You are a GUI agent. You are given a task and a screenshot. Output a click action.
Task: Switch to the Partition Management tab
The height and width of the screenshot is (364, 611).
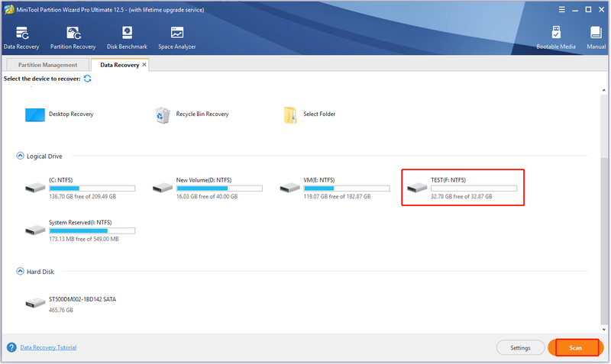pos(47,65)
